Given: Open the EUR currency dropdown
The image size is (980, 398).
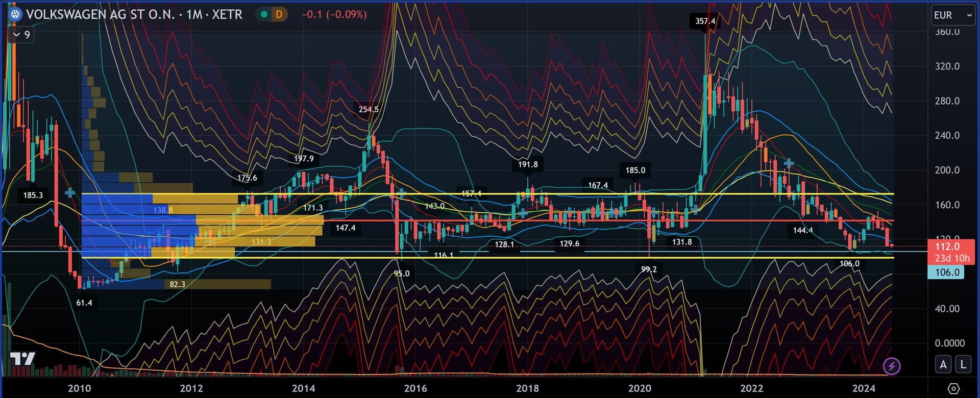Looking at the screenshot, I should [x=952, y=15].
